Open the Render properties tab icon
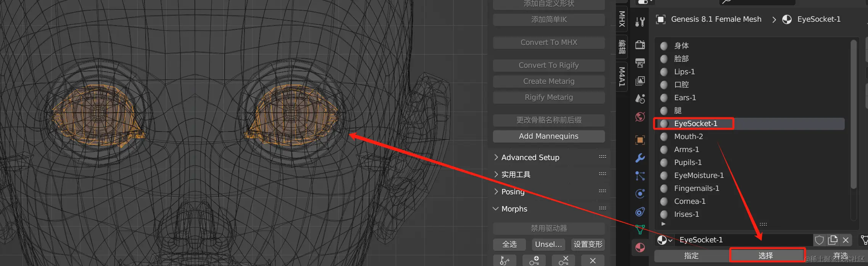The height and width of the screenshot is (266, 868). (640, 45)
